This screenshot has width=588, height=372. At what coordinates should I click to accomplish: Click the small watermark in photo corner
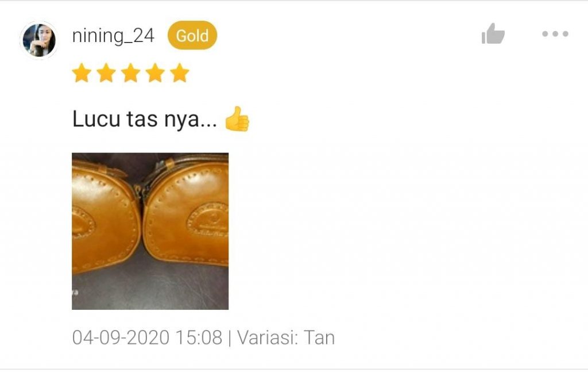click(75, 292)
